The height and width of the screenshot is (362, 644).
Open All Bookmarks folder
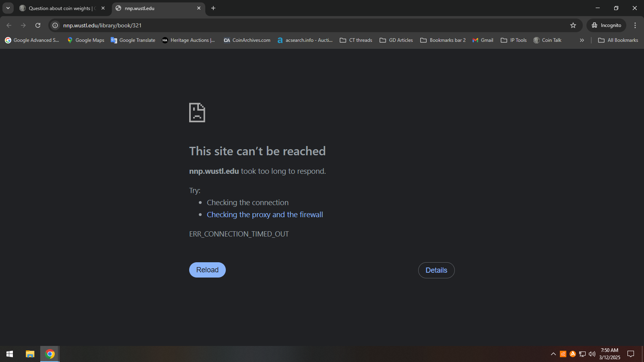coord(618,40)
